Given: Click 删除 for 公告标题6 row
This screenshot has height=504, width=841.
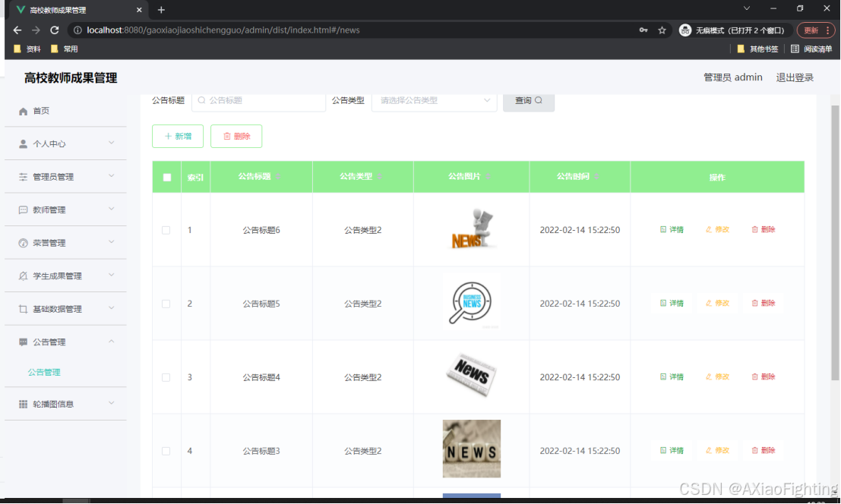Looking at the screenshot, I should (764, 229).
